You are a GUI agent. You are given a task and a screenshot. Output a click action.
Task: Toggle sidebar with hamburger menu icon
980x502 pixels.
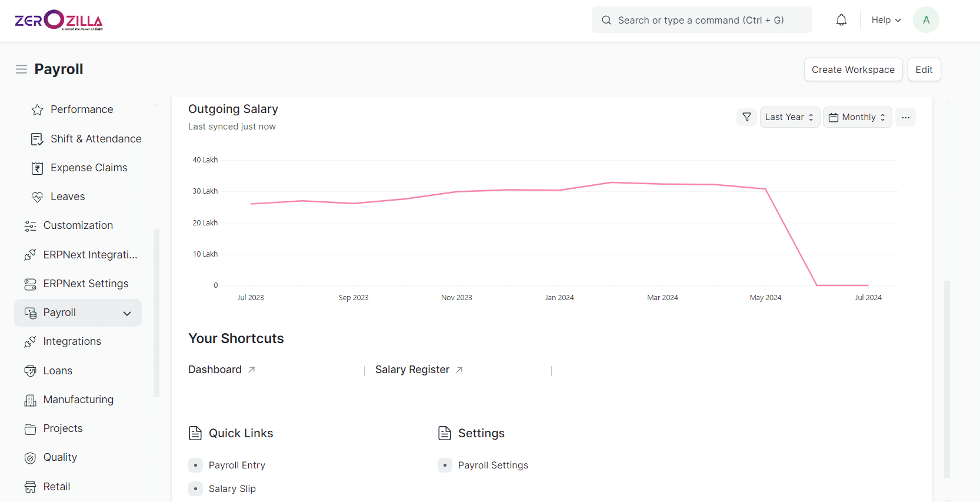coord(22,69)
